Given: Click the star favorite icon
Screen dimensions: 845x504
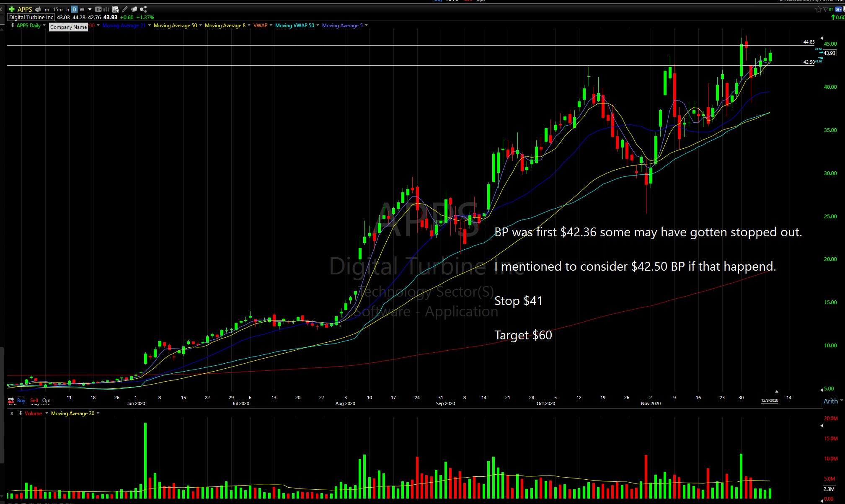Looking at the screenshot, I should (x=819, y=10).
